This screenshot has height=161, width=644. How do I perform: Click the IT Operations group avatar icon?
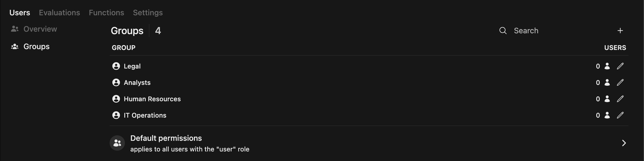point(116,115)
